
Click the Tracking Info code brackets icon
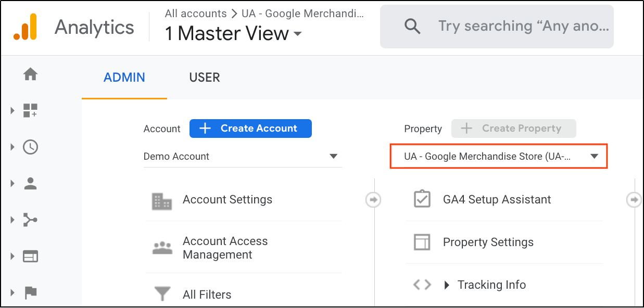point(422,285)
